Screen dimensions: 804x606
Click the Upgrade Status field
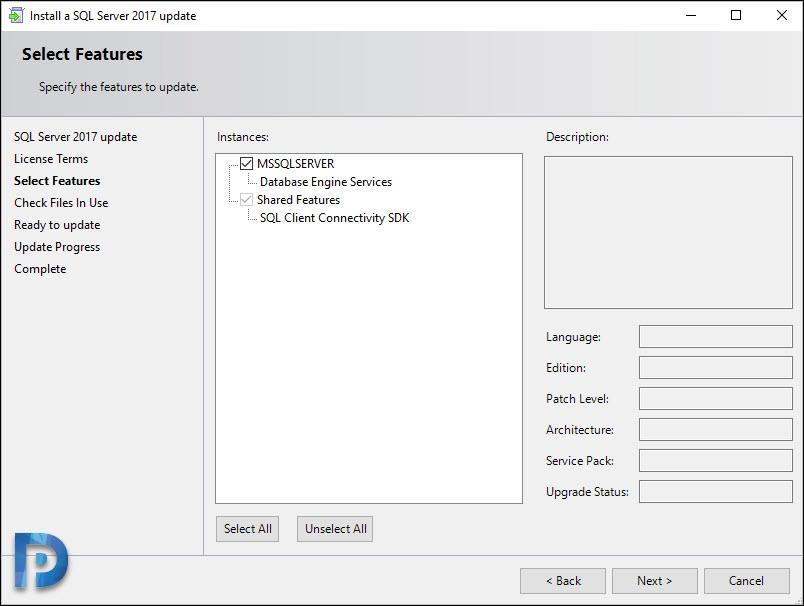716,492
